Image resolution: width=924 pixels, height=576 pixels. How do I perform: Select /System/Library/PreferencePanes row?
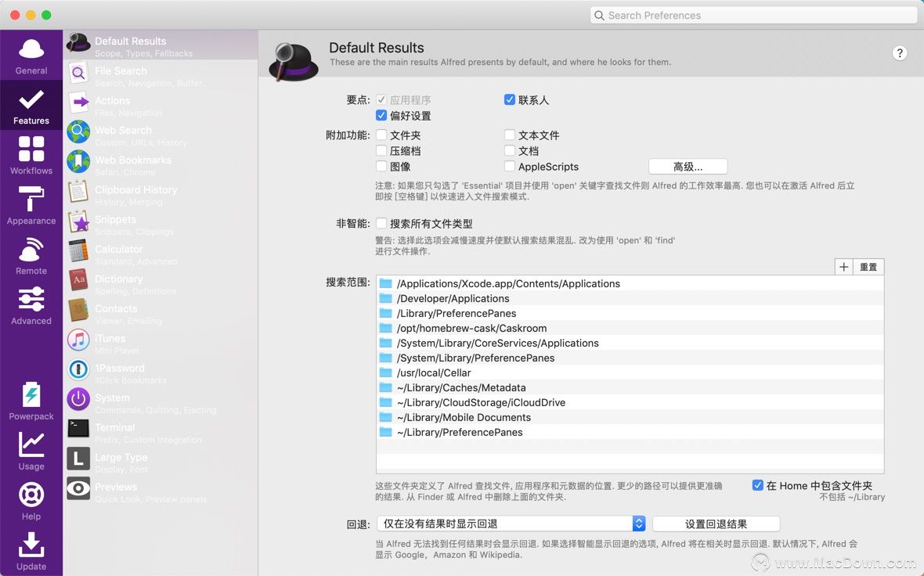point(630,358)
